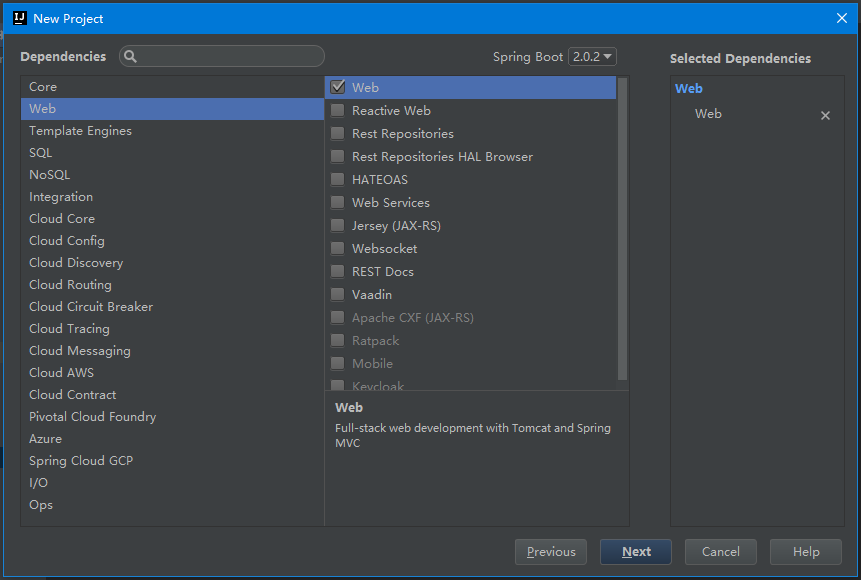Click the Cancel button

[x=720, y=551]
